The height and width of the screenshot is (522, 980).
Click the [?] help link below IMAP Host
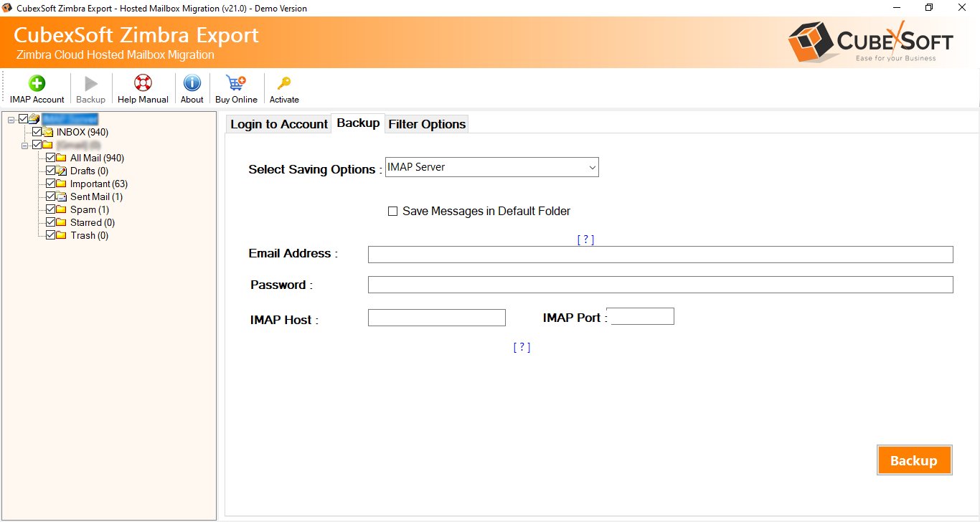click(x=522, y=347)
